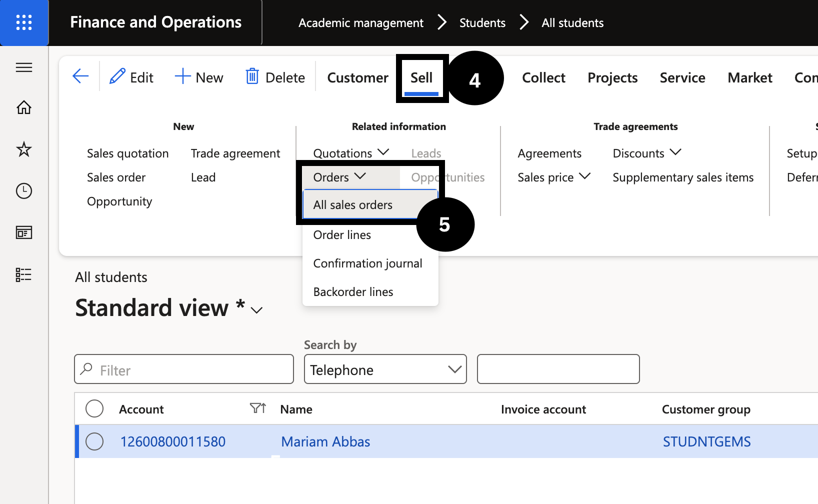Expand the hamburger navigation menu

24,67
